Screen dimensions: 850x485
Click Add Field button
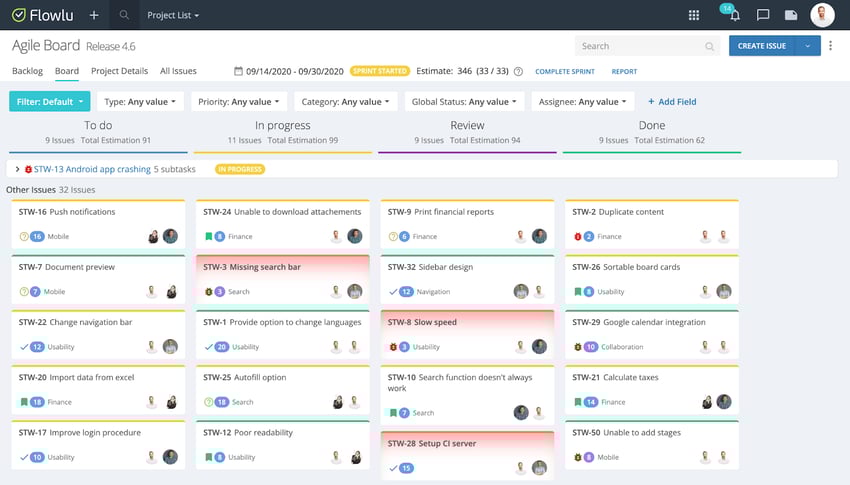pyautogui.click(x=672, y=101)
